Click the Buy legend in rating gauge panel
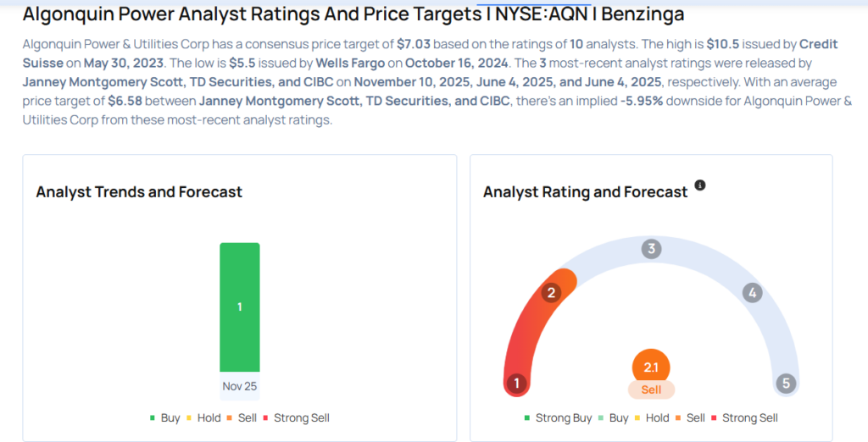868x442 pixels. [614, 417]
